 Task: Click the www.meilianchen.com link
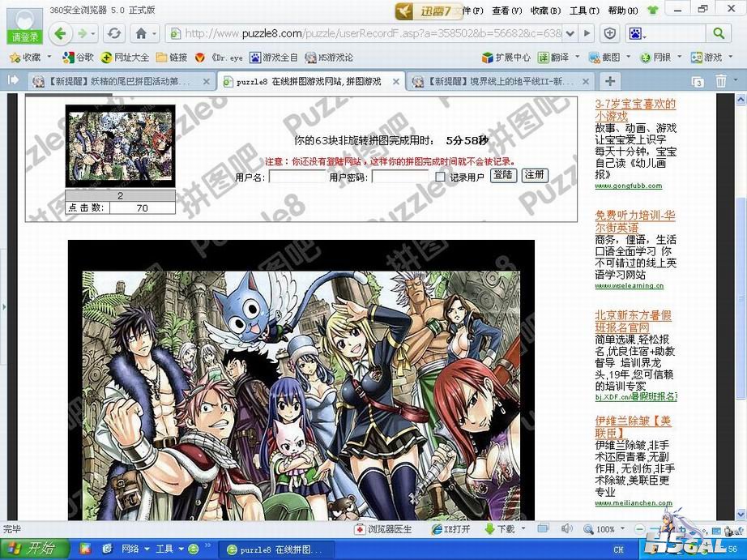(634, 502)
